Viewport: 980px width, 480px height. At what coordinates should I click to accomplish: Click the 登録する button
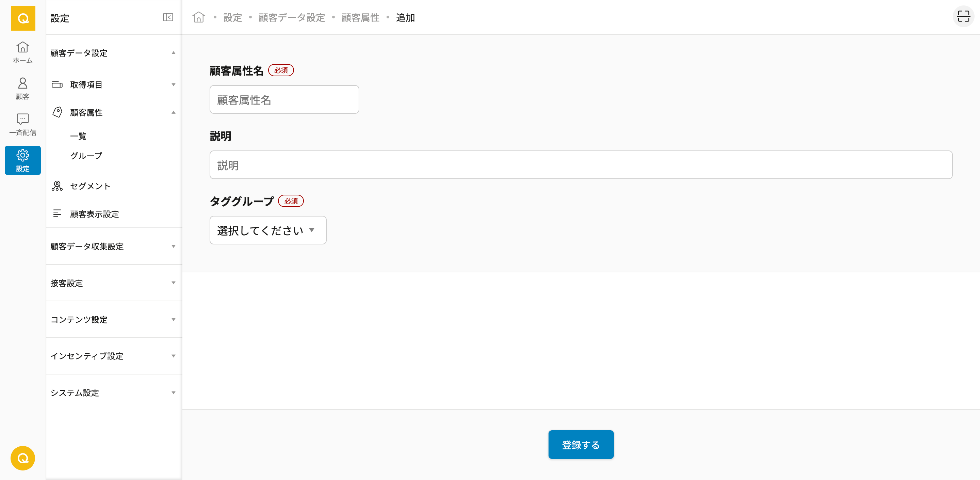pyautogui.click(x=581, y=445)
